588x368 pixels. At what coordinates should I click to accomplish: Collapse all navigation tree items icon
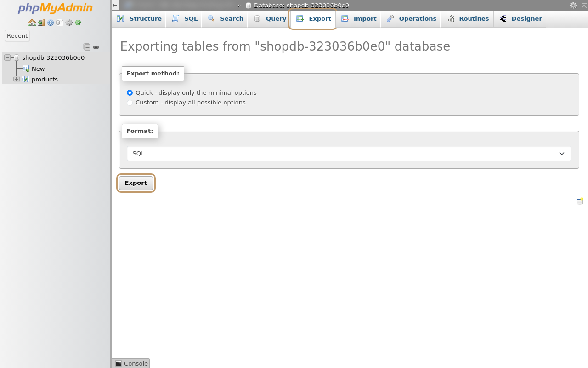click(x=87, y=47)
